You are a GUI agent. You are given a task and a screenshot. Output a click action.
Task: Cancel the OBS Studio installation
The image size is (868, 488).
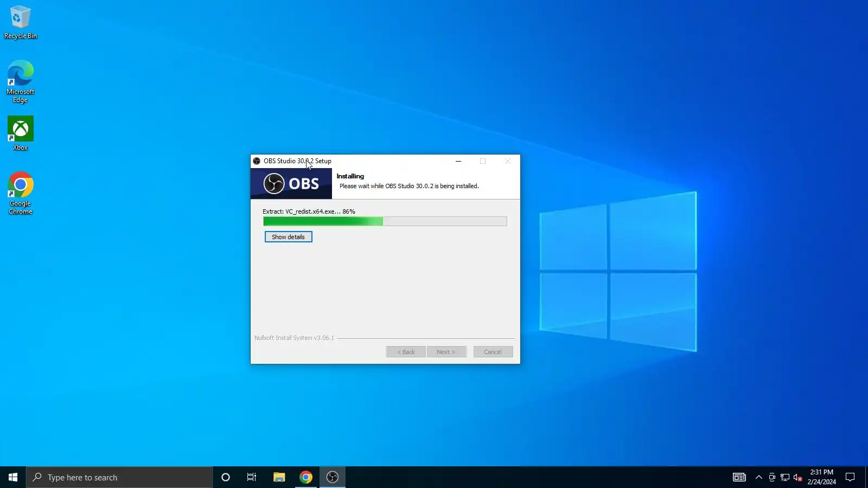coord(493,352)
